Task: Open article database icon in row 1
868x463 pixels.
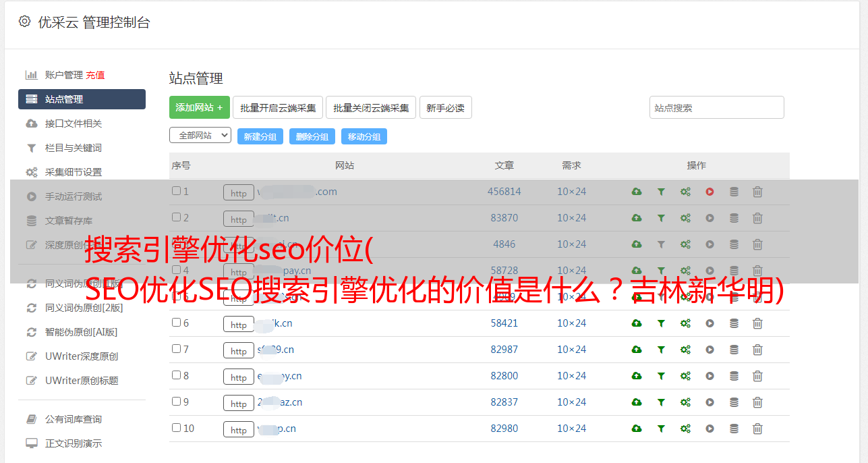Action: [x=734, y=192]
